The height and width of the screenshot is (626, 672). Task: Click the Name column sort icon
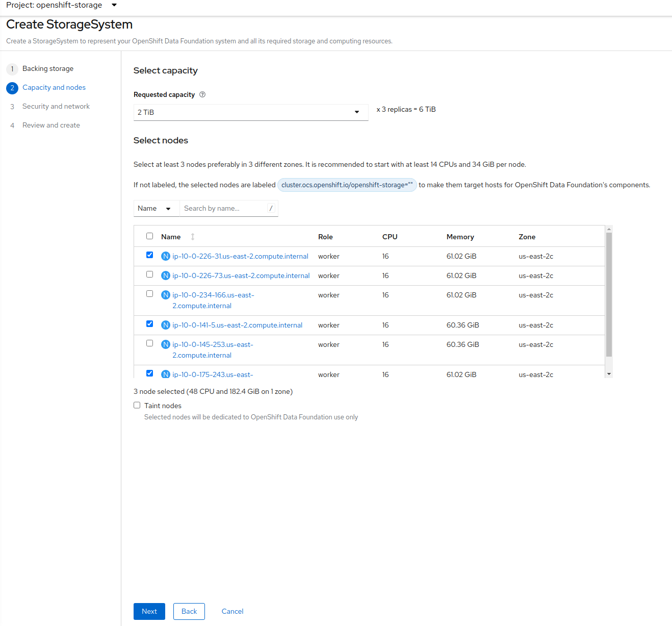pos(193,237)
